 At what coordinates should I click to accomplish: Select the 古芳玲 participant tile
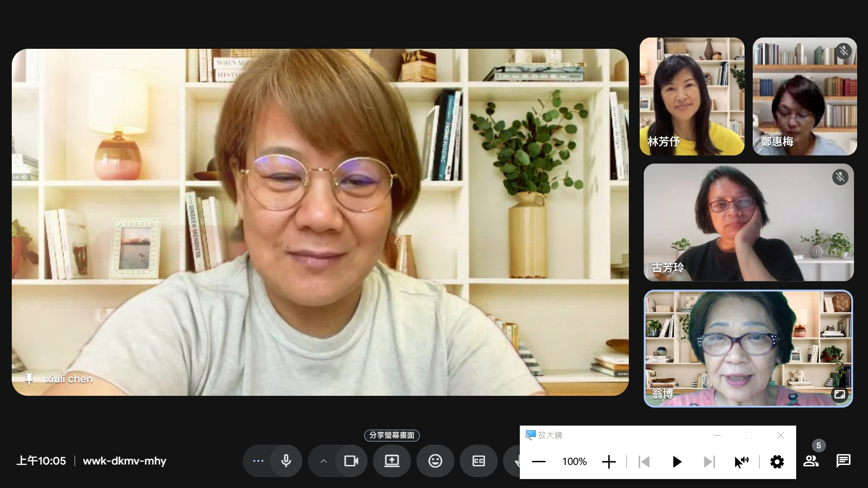[748, 222]
